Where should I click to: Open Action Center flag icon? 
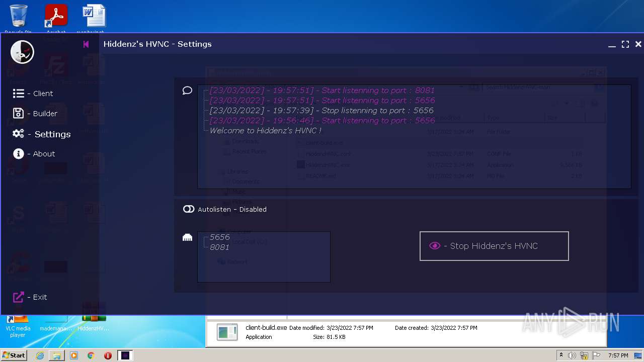click(x=597, y=355)
